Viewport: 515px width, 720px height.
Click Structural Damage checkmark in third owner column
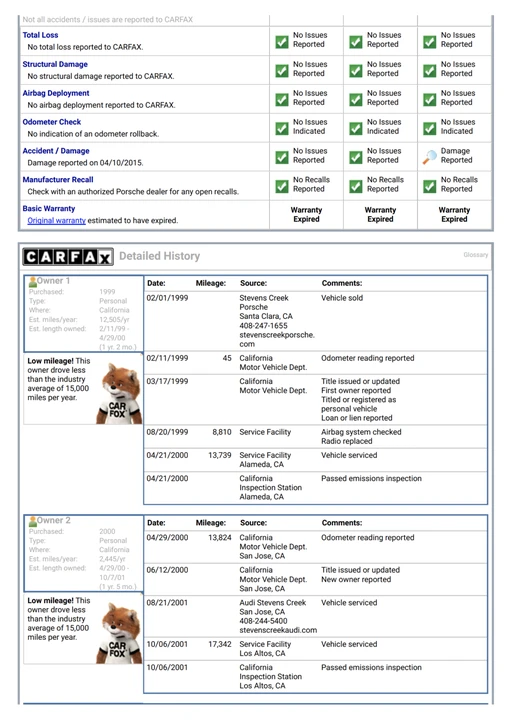tap(430, 71)
